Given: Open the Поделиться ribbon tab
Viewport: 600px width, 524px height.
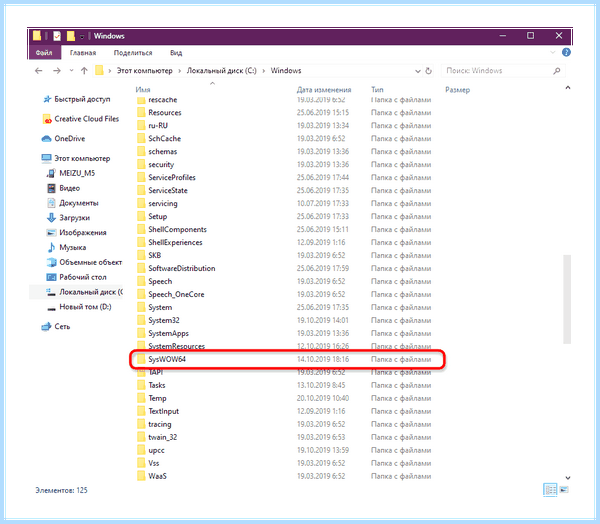Looking at the screenshot, I should click(x=133, y=53).
